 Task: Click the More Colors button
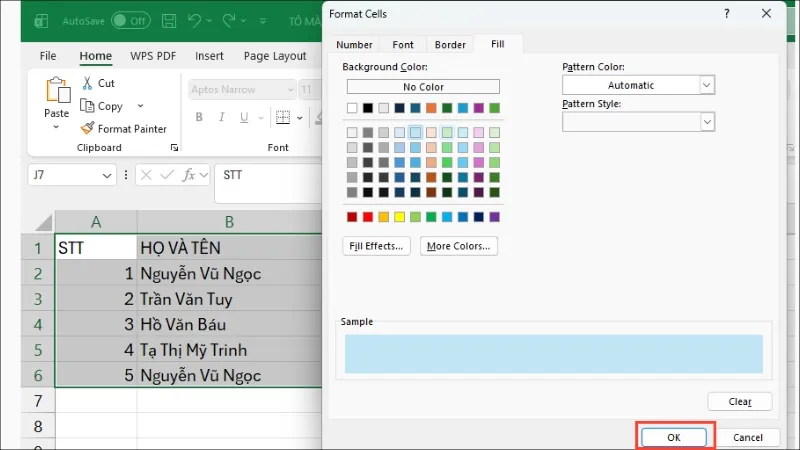click(x=459, y=246)
